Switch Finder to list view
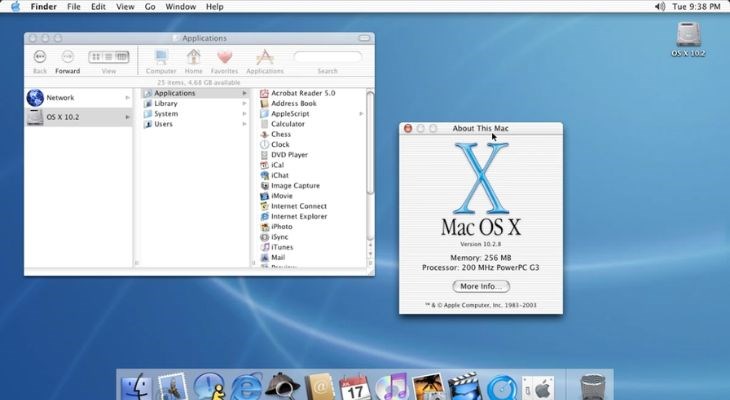 [x=108, y=57]
